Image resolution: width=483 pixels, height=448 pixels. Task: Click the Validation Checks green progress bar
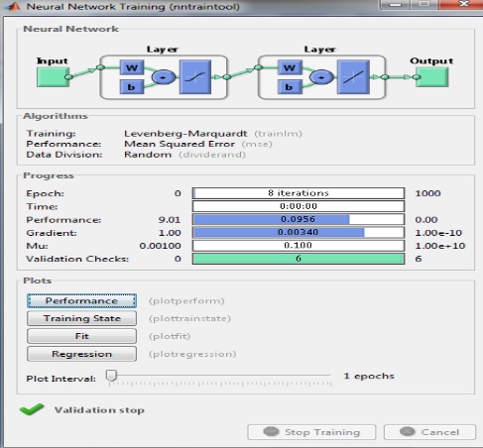tap(299, 259)
